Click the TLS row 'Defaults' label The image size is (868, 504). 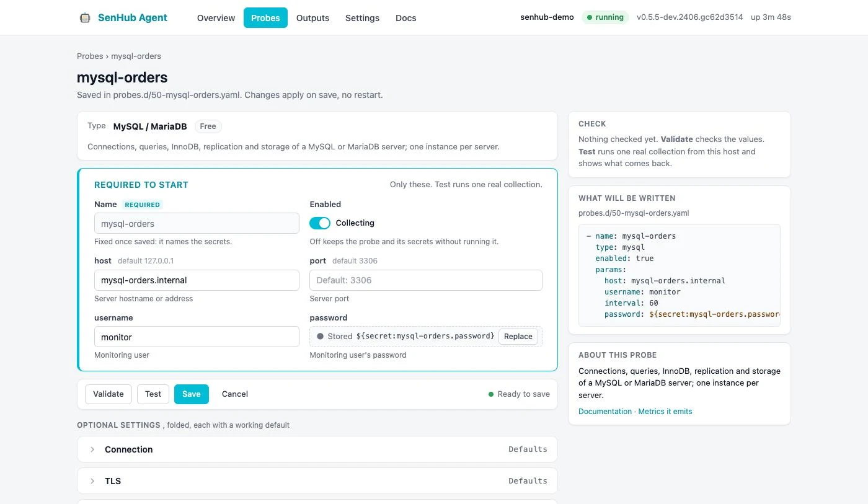tap(528, 481)
